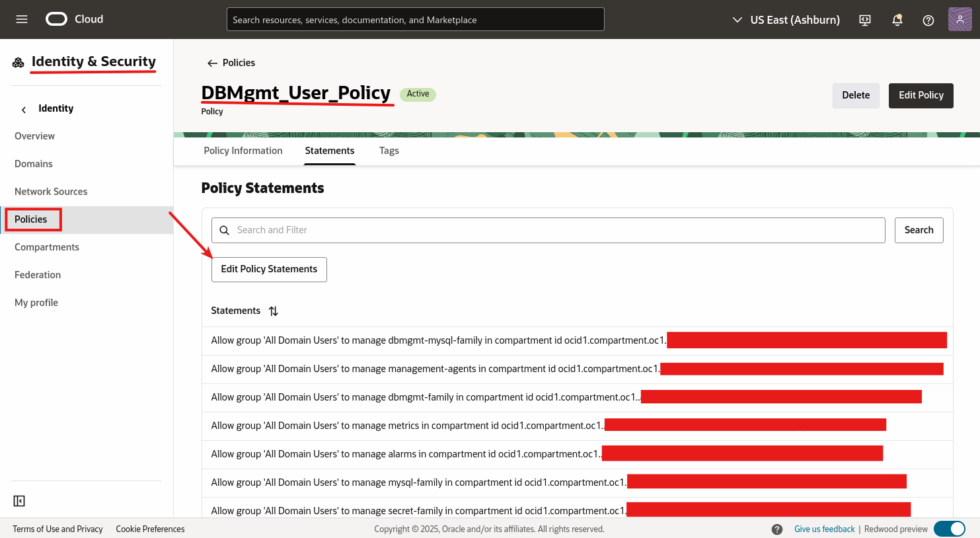
Task: Click the Delete policy button
Action: click(855, 95)
